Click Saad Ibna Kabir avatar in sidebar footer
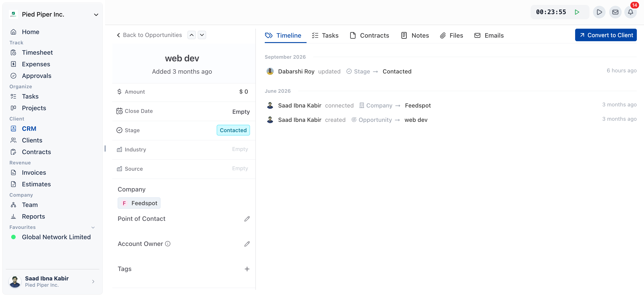The image size is (644, 297). pyautogui.click(x=15, y=282)
